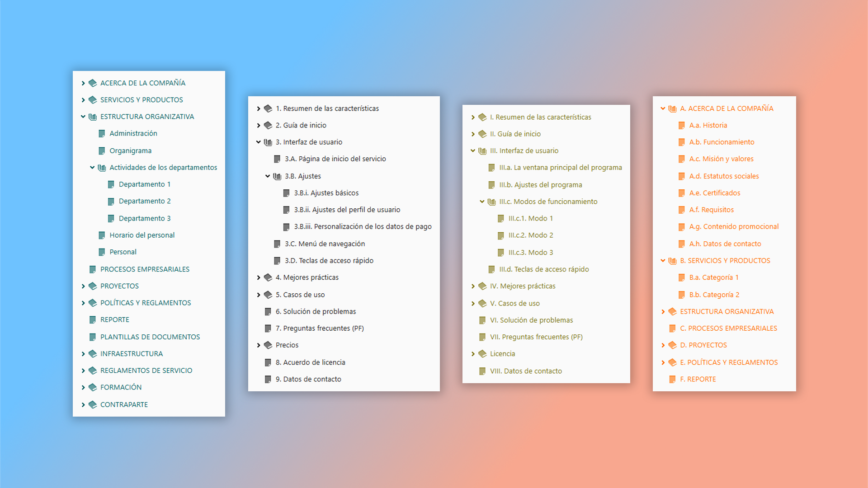Collapse III.c. Modos de funcionamiento chevron
This screenshot has height=488, width=868.
coord(482,202)
